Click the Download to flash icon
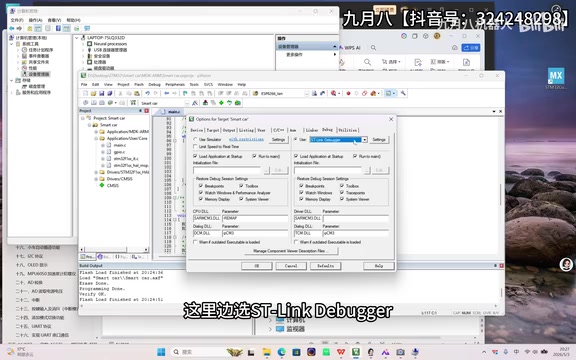Viewport: 576px width, 360px height. coord(133,103)
